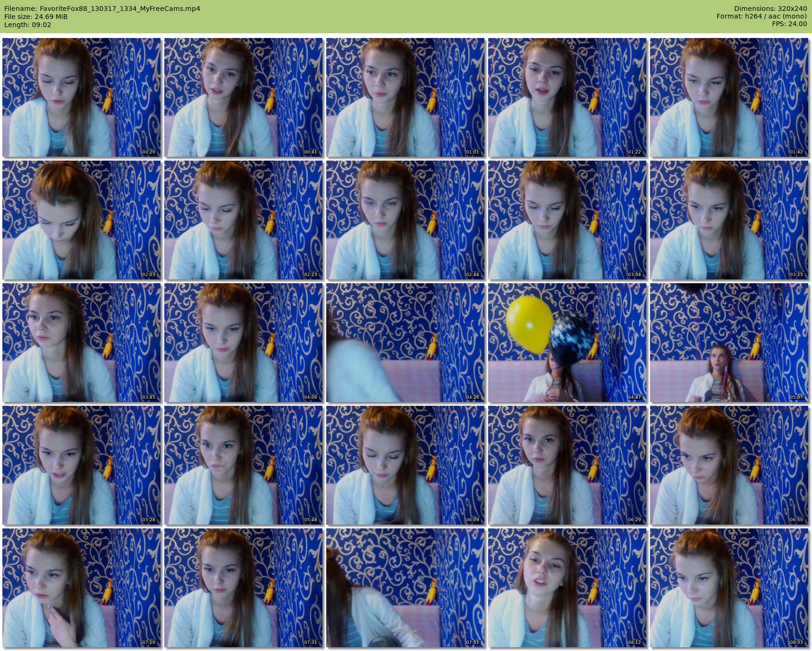
Task: Pick the thumbnail marked 06:29
Action: coord(567,465)
